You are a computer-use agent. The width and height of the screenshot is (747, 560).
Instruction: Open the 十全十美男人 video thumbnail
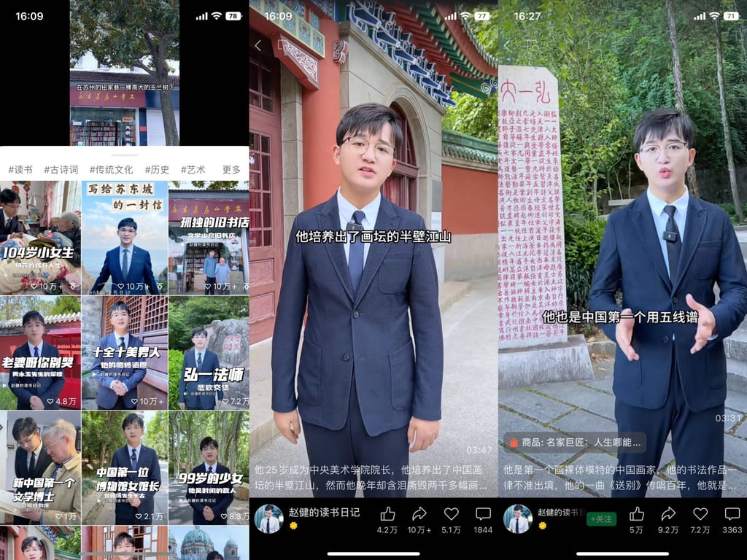point(125,353)
